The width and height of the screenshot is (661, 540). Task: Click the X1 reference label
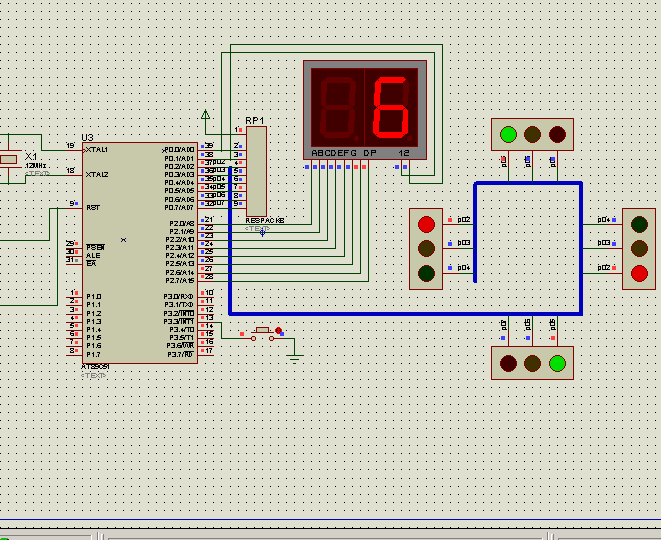[x=31, y=157]
